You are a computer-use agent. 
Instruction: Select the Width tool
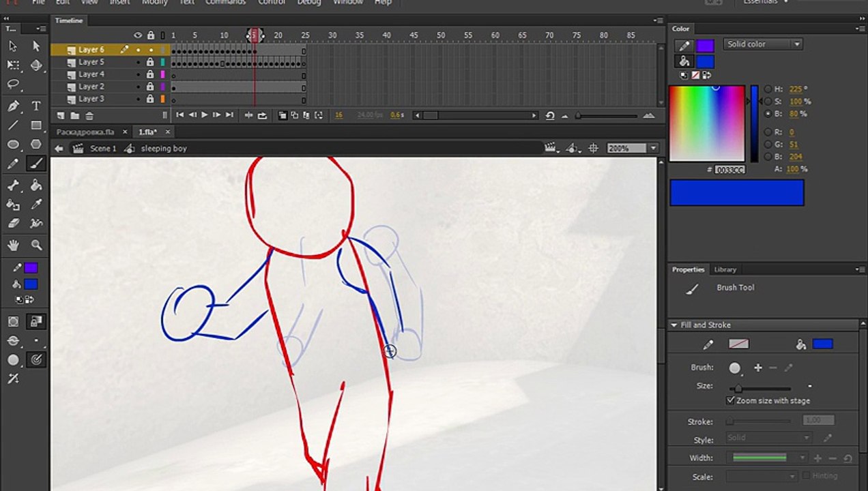pos(36,223)
